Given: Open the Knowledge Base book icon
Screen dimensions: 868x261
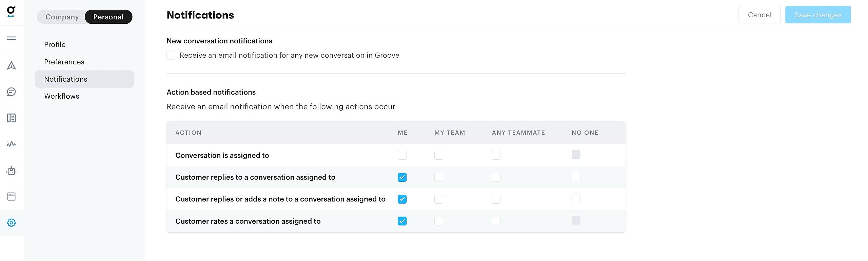Looking at the screenshot, I should pyautogui.click(x=11, y=118).
